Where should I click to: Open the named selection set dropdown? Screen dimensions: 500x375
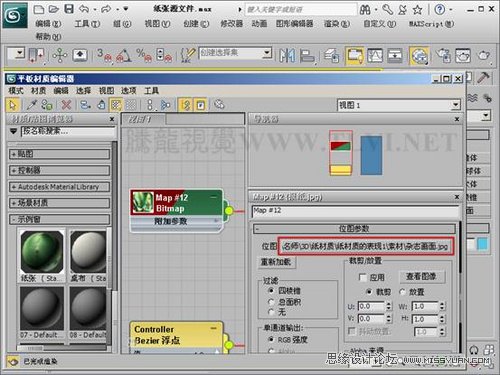[267, 53]
